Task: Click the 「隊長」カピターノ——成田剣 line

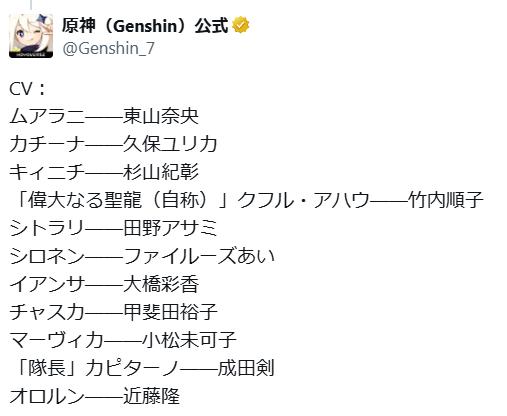Action: (x=142, y=369)
